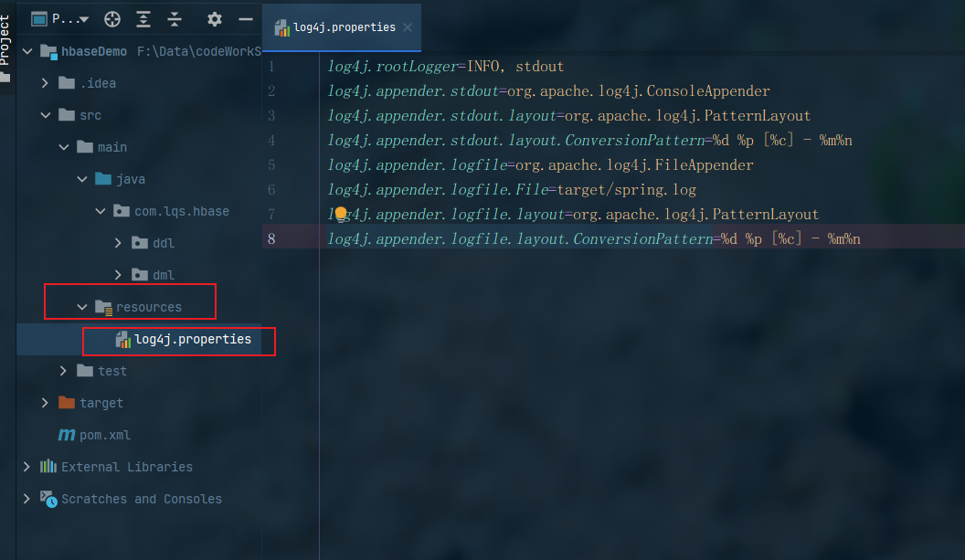Click the blue java source root icon

[x=103, y=179]
